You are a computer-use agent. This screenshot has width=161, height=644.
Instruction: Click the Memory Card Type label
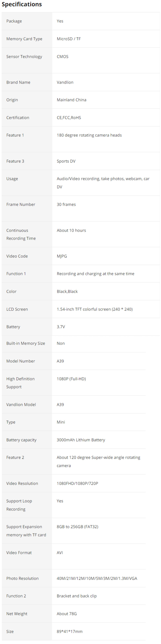click(x=24, y=39)
